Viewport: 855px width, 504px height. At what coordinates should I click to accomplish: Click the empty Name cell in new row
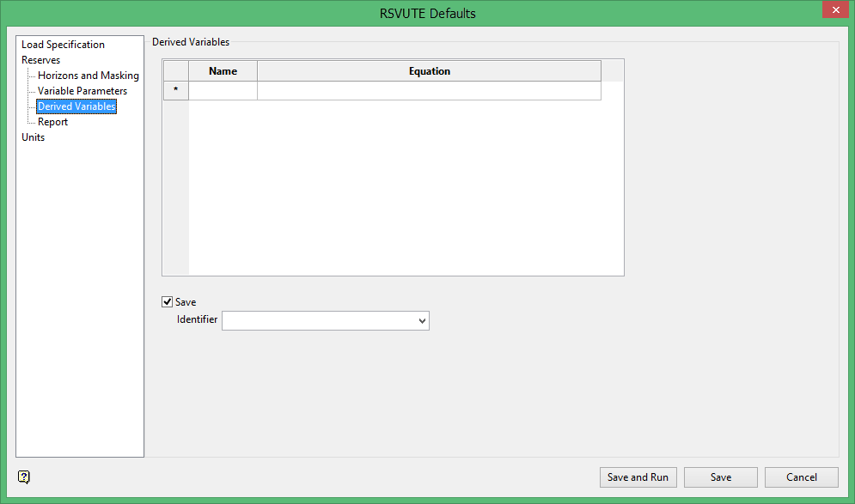[223, 90]
